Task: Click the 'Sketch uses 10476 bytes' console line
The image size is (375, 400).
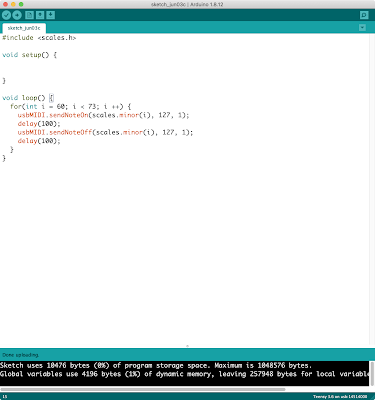Action: [x=156, y=365]
